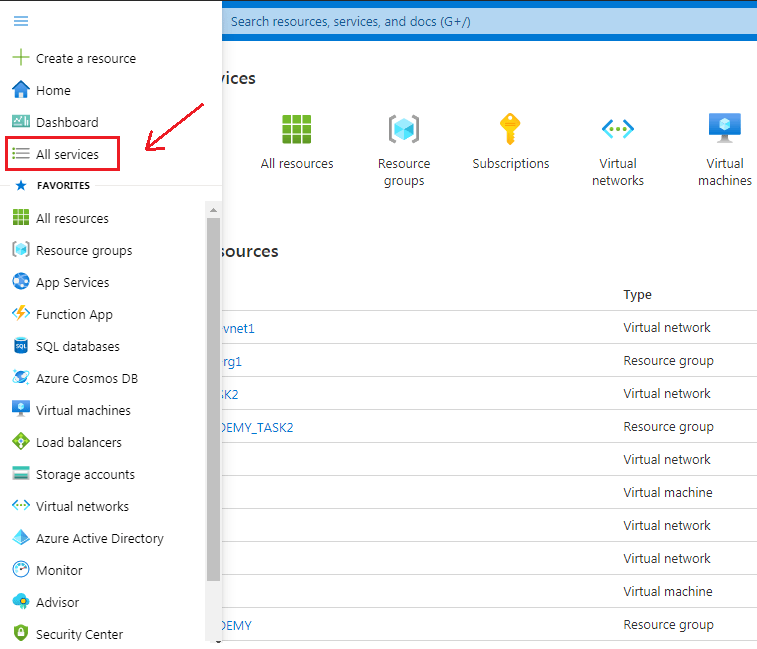Open the All resources tile icon on homepage

296,129
